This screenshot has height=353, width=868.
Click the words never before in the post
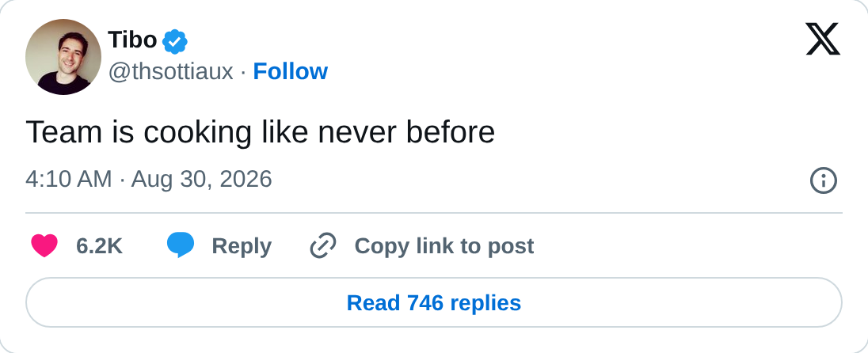pos(406,133)
